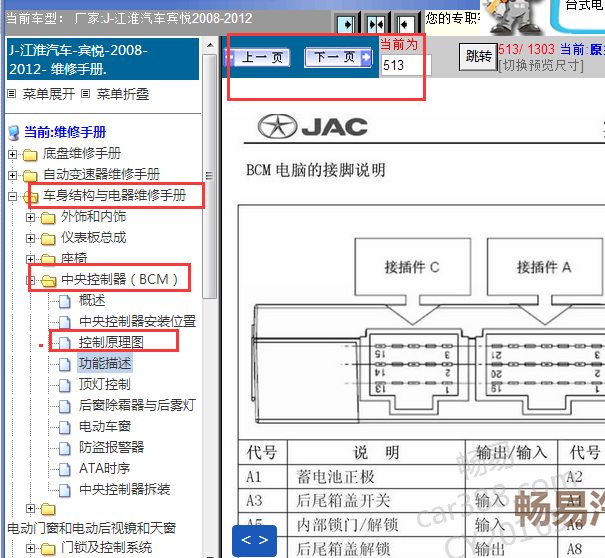Select 仪表板总成 in the tree
The width and height of the screenshot is (605, 558).
94,237
